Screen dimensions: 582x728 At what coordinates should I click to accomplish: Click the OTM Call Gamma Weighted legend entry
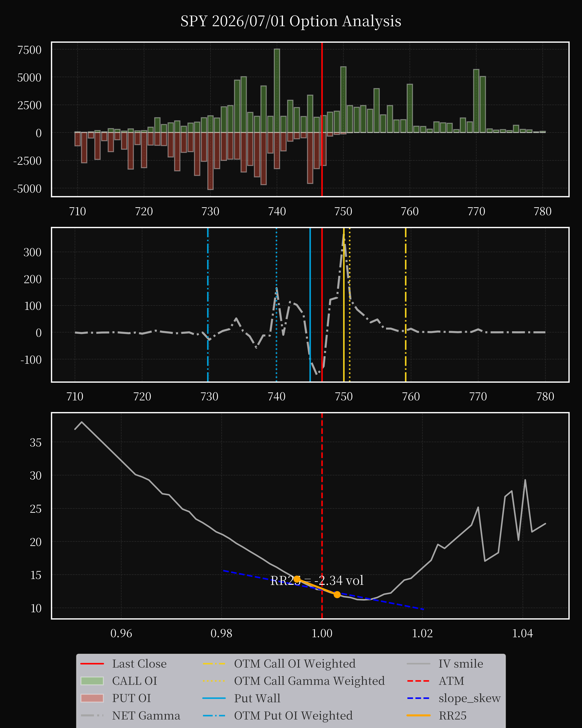[293, 681]
